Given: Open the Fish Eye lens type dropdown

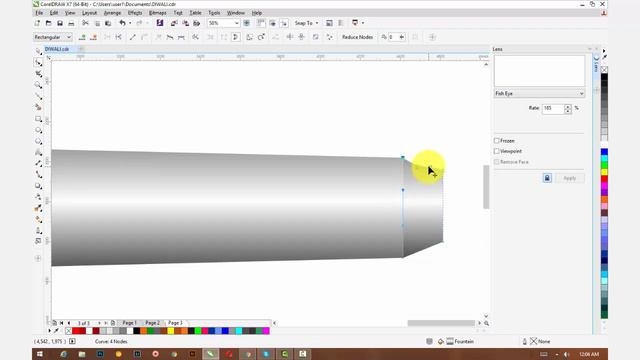Looking at the screenshot, I should [x=539, y=93].
